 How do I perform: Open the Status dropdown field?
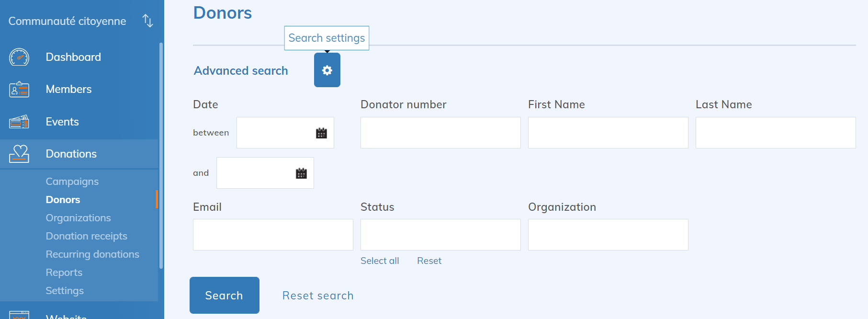pos(440,235)
